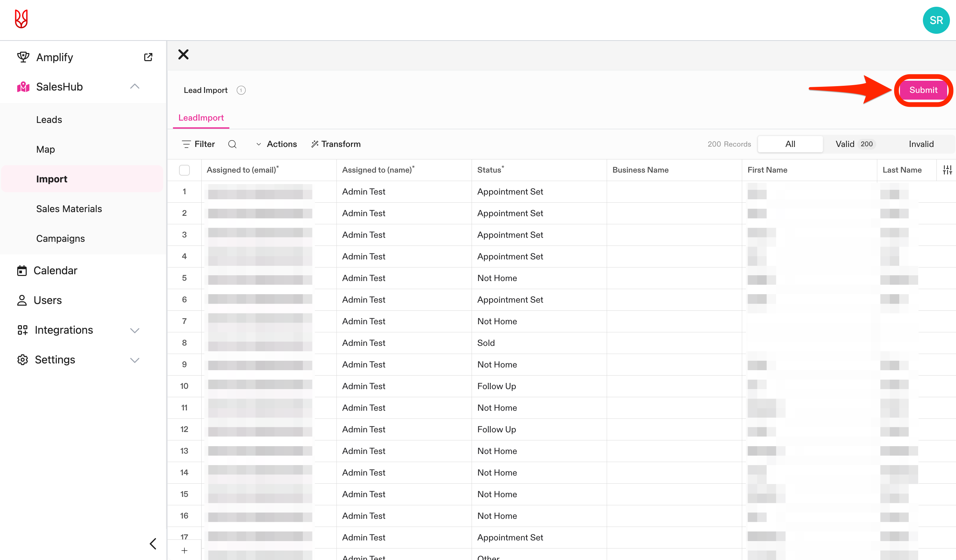Click the red fox logo
Viewport: 956px width, 560px height.
pos(21,19)
